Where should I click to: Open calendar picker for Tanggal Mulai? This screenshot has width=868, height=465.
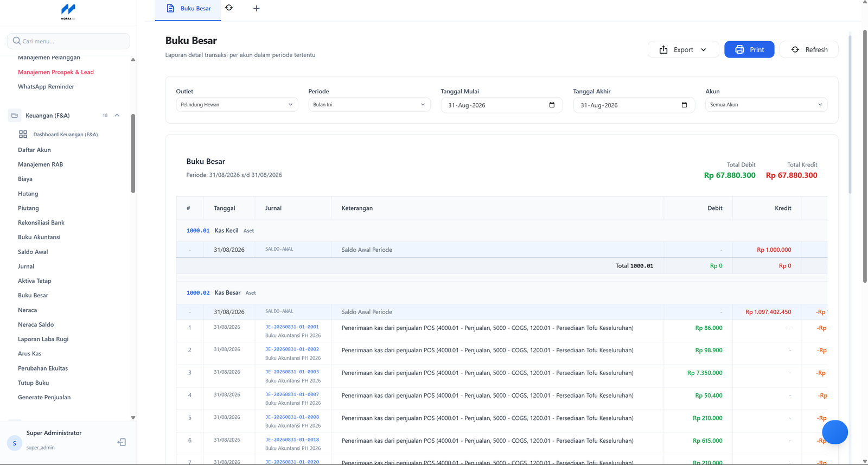tap(552, 105)
